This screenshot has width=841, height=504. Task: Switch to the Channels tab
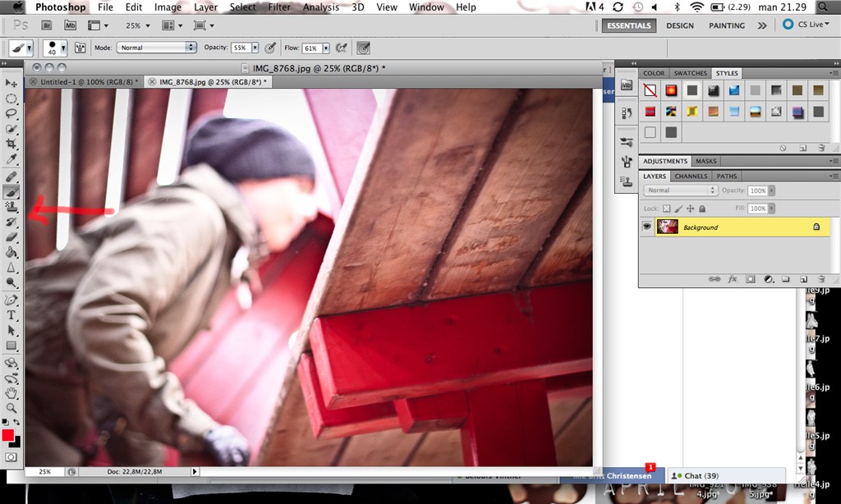tap(690, 176)
